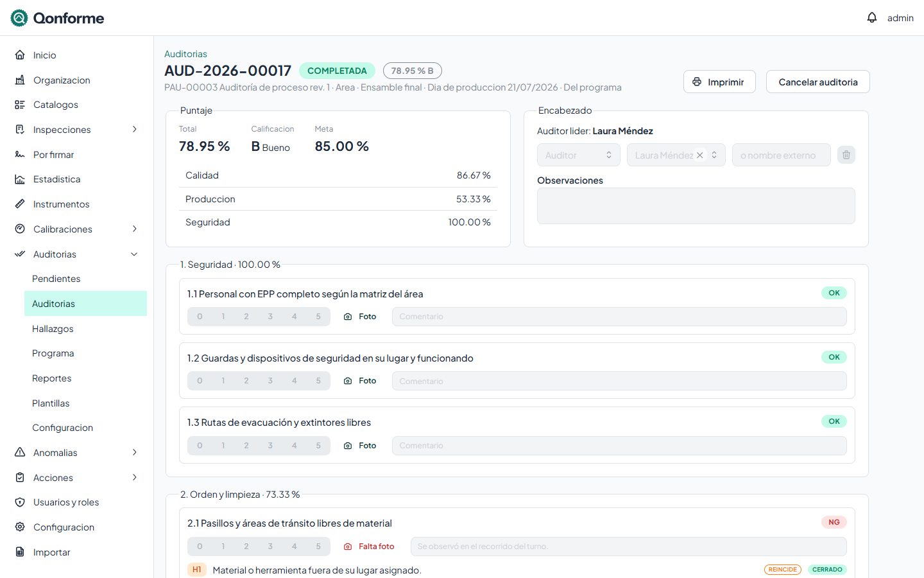Click the Observaciones text area
The image size is (924, 578).
click(x=696, y=206)
